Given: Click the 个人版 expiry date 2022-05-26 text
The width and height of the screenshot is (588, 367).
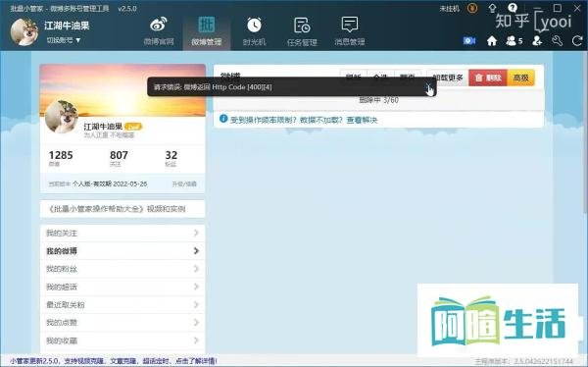Looking at the screenshot, I should point(110,184).
